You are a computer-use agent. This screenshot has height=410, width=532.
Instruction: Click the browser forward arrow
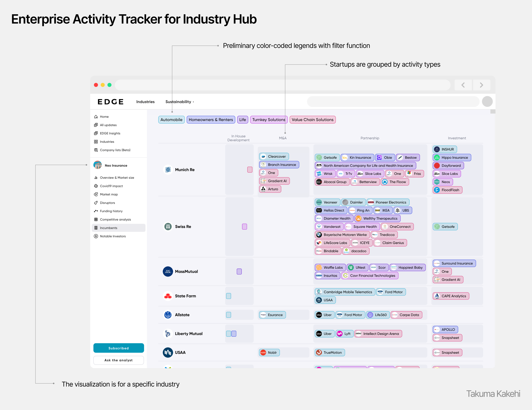click(481, 85)
